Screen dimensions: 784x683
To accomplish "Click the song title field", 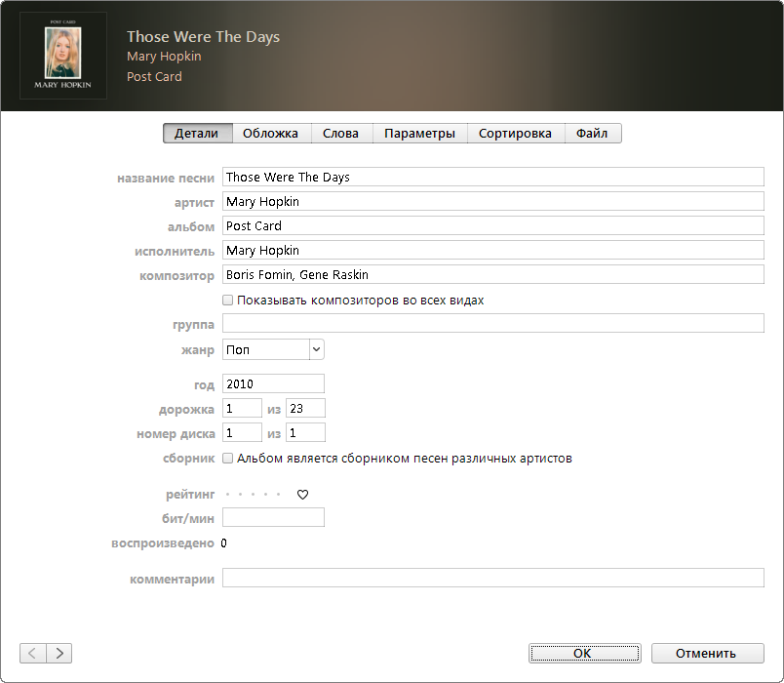I will click(492, 177).
